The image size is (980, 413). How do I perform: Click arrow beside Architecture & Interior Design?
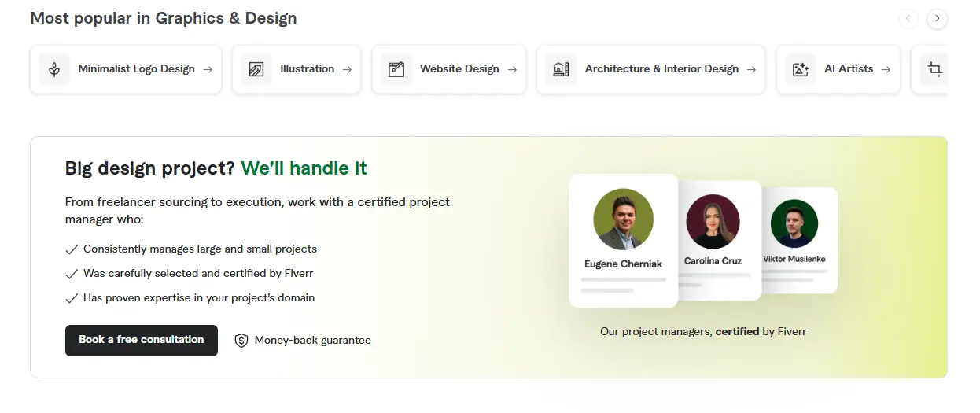click(x=751, y=69)
